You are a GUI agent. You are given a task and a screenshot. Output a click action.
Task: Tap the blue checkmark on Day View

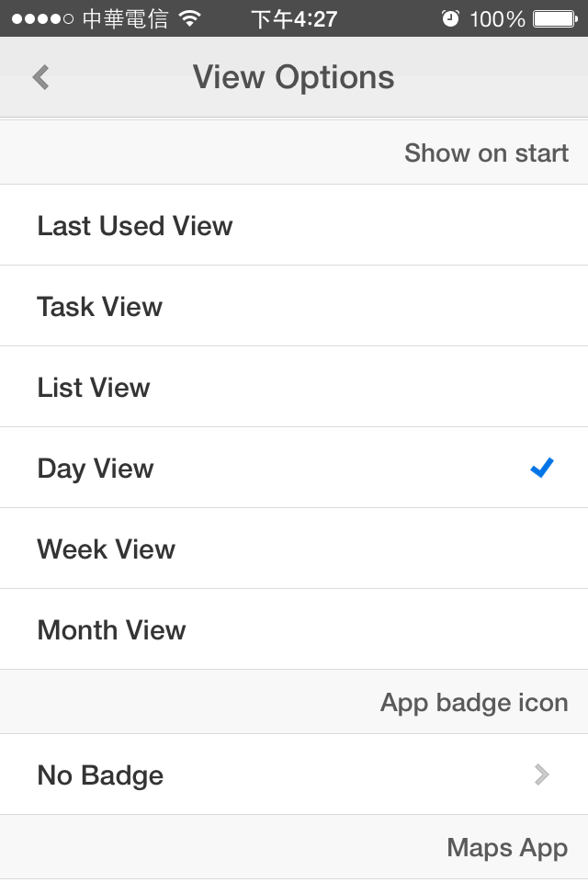542,469
